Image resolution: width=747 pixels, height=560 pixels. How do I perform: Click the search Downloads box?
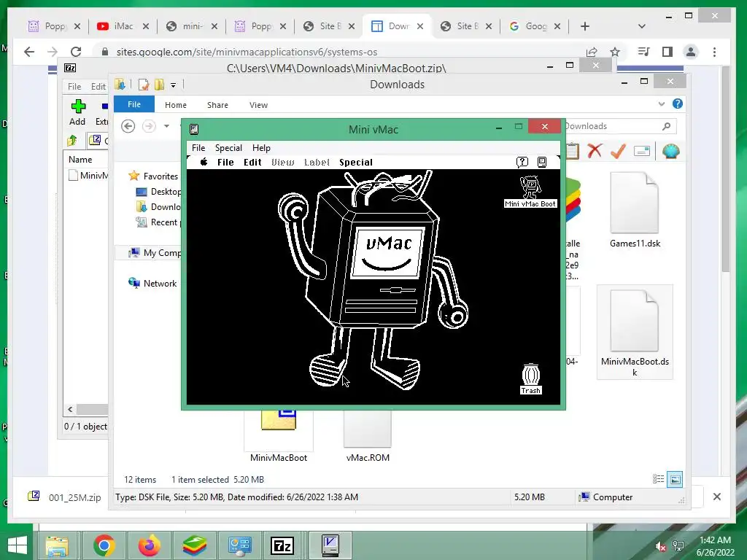[619, 126]
